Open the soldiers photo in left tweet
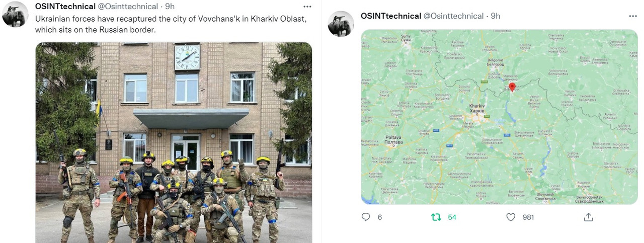644x243 pixels. (174, 142)
